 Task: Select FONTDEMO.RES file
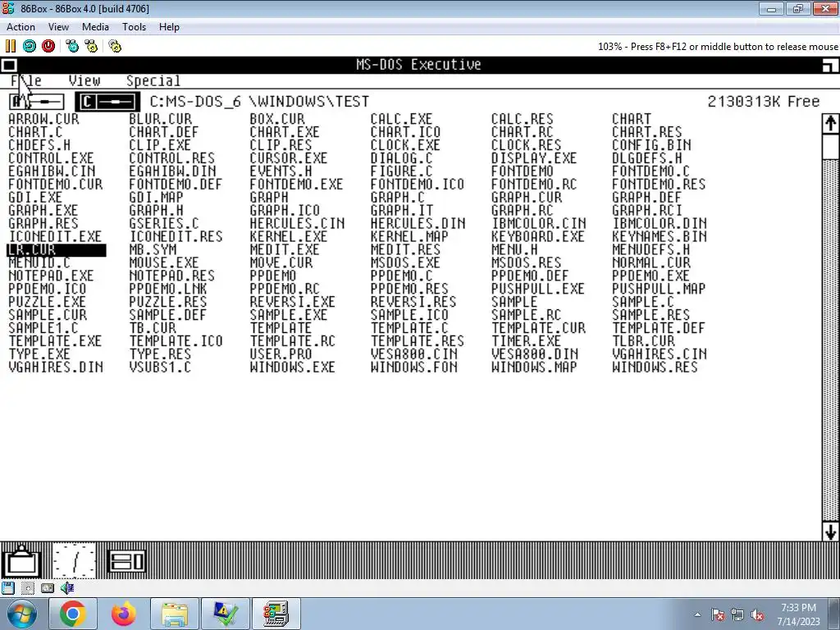(659, 185)
